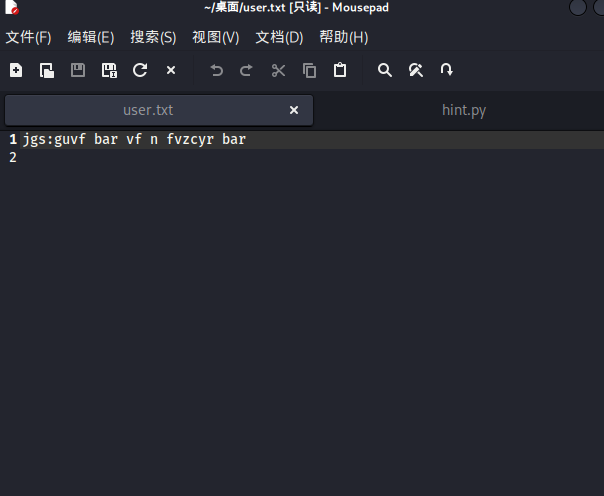Open the 文件(F) menu
This screenshot has height=496, width=604.
point(28,37)
